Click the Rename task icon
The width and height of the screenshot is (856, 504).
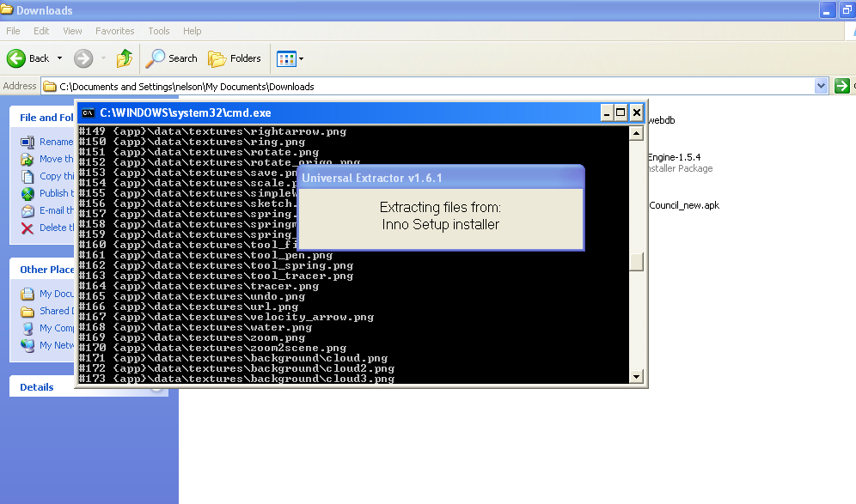click(28, 143)
